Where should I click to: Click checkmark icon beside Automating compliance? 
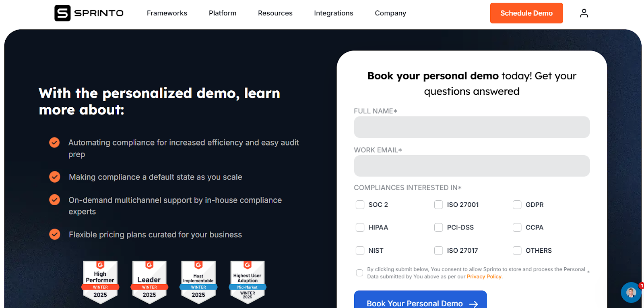click(54, 142)
